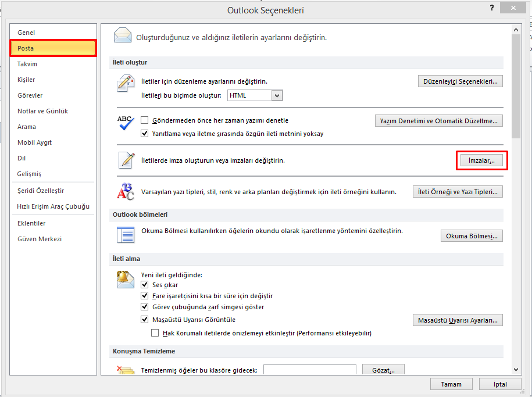Screen dimensions: 532x397
Task: Select the Genel category
Action: (x=53, y=33)
